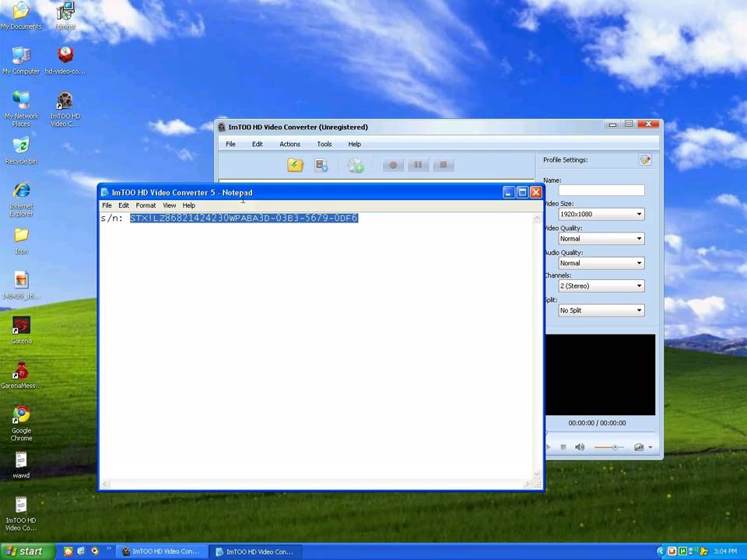Screen dimensions: 747x560
Task: Minimize the ImTOO HD Video Converter window
Action: click(x=612, y=124)
